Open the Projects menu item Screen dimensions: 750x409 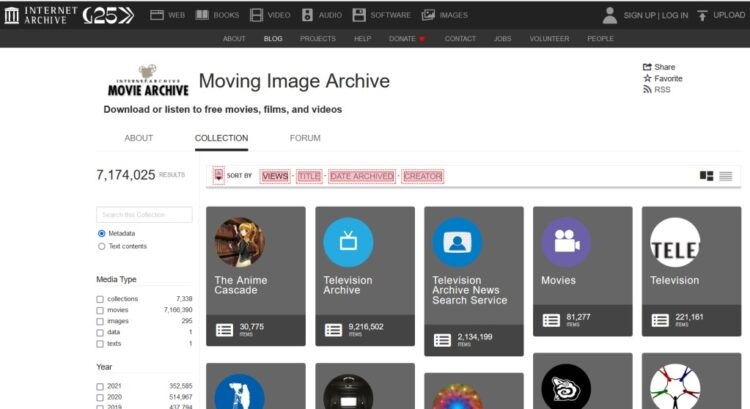(x=318, y=39)
